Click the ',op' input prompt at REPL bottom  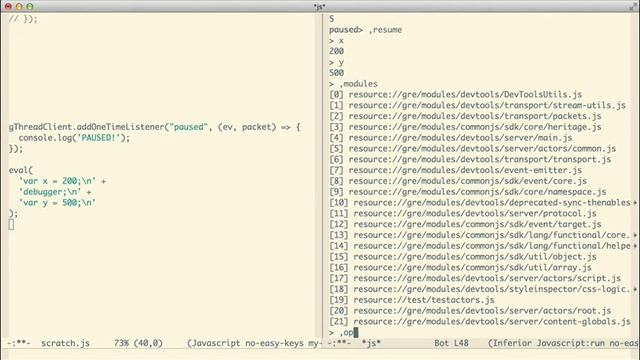343,332
